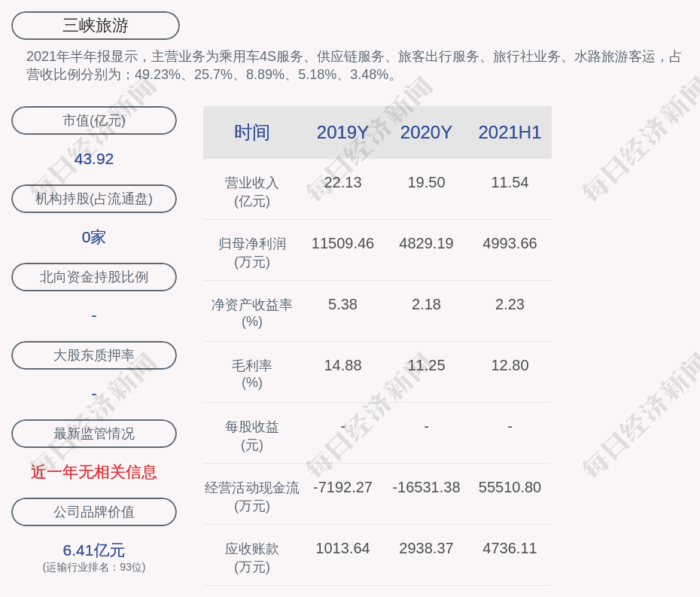Click net profit value 11509.46
This screenshot has height=597, width=700.
point(342,243)
